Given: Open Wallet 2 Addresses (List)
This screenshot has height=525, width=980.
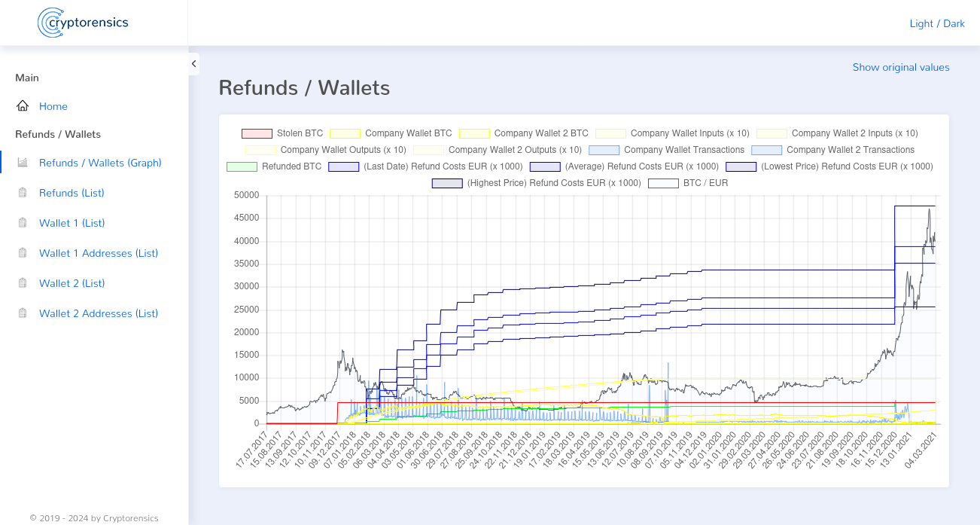Looking at the screenshot, I should 99,313.
